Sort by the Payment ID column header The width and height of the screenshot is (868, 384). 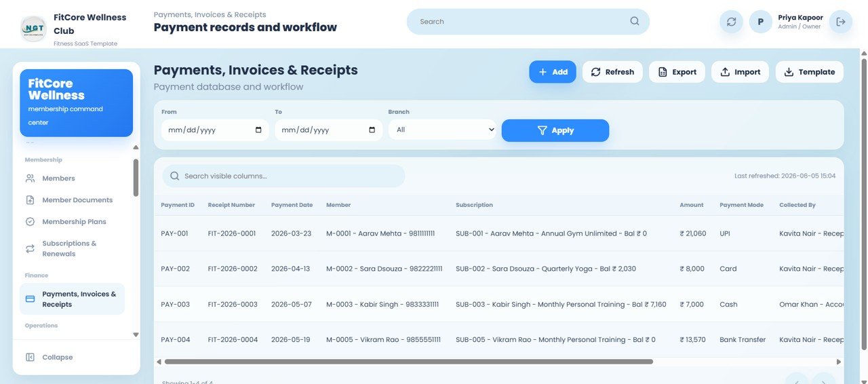pyautogui.click(x=178, y=205)
